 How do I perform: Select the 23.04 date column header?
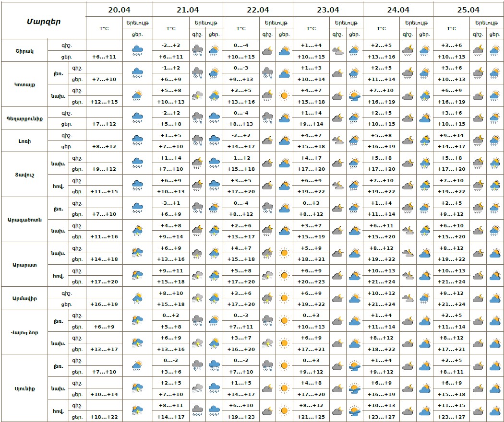(x=328, y=10)
